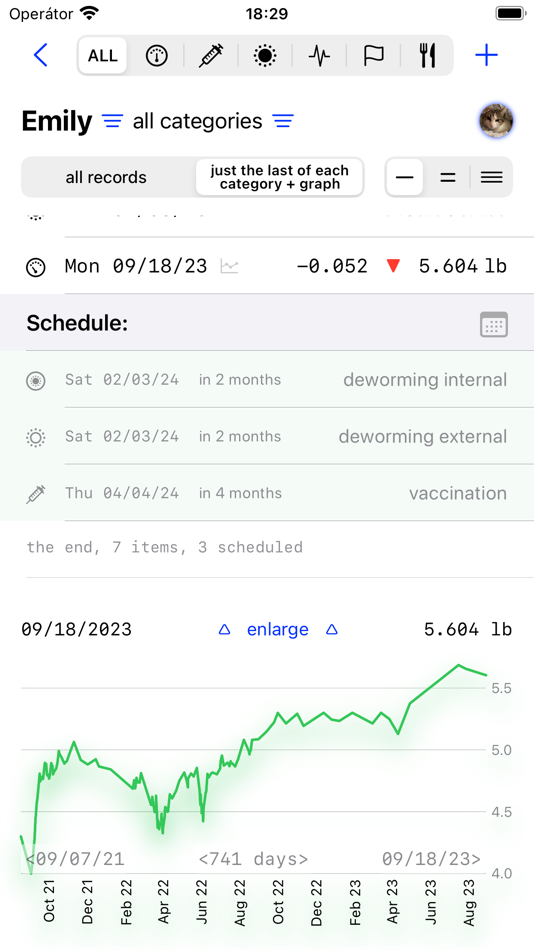Select the fork and knife food filter
This screenshot has width=534, height=950.
[427, 56]
